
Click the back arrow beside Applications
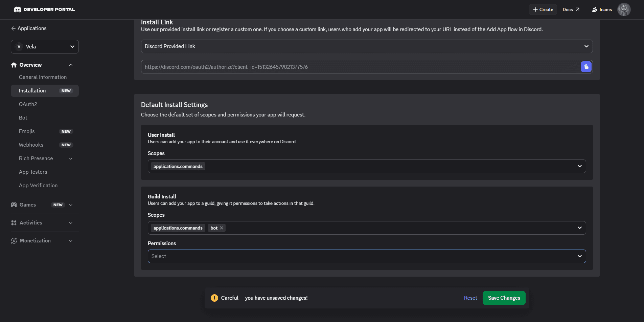click(13, 28)
